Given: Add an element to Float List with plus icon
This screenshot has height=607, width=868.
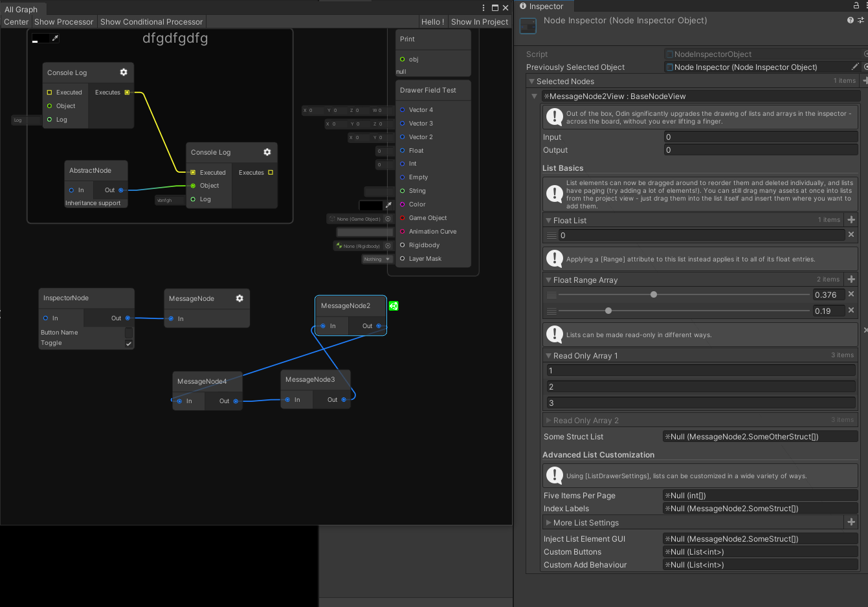Looking at the screenshot, I should coord(851,220).
